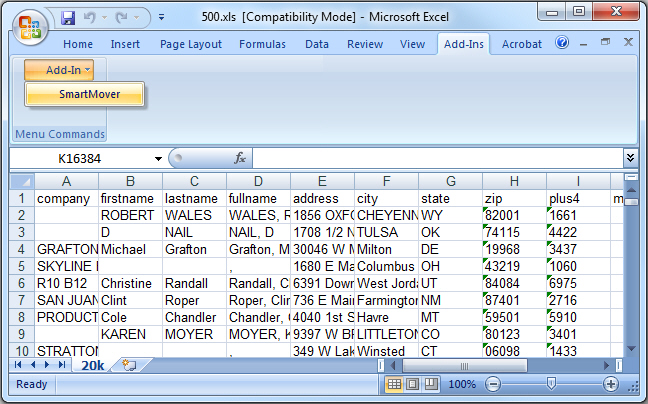Screen dimensions: 648x404
Task: Save the workbook using the floppy disk icon
Action: (68, 18)
